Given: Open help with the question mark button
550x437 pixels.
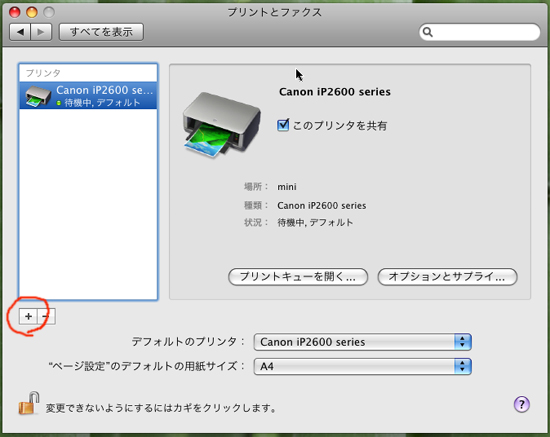Looking at the screenshot, I should click(522, 404).
